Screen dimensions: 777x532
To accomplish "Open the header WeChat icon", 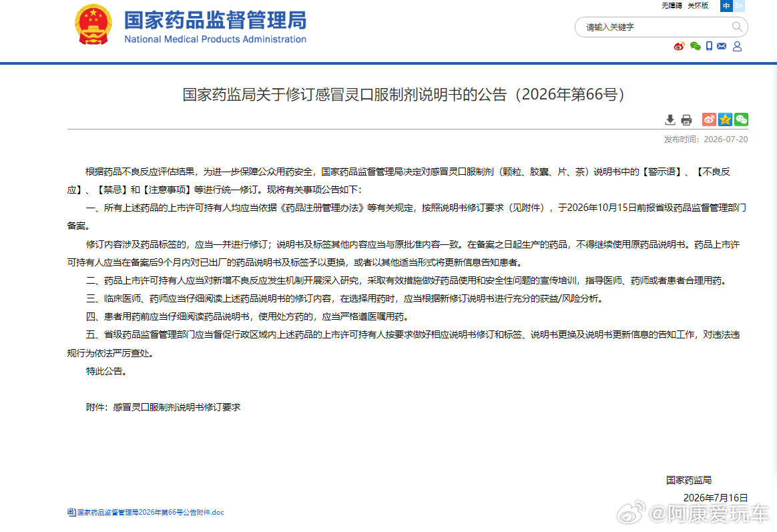I will point(696,46).
